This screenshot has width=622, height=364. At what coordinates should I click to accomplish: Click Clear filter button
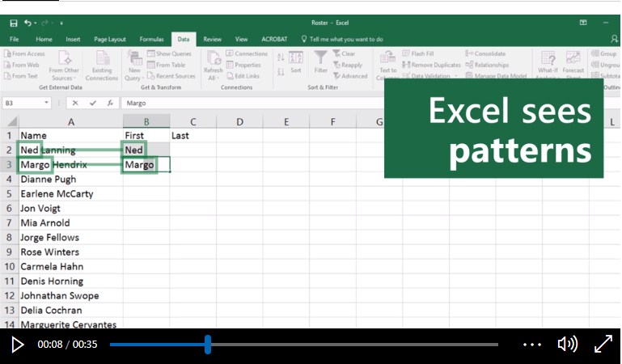coord(344,53)
